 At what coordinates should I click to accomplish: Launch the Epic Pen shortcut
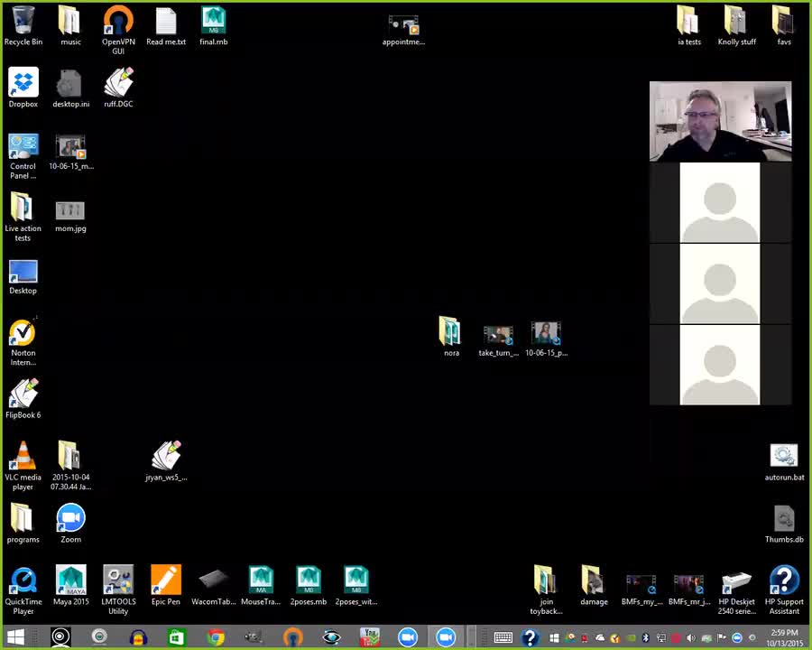point(166,585)
